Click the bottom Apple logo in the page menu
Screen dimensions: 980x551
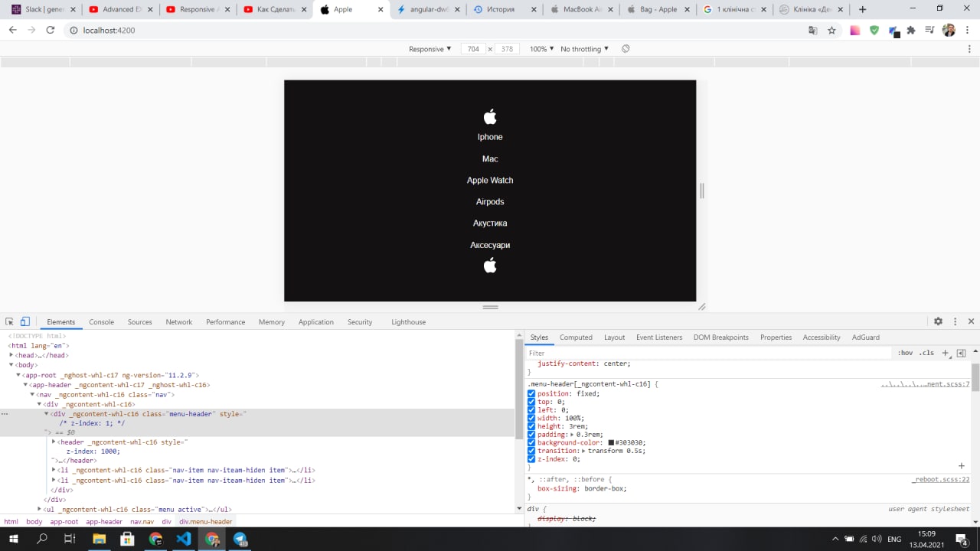tap(490, 266)
